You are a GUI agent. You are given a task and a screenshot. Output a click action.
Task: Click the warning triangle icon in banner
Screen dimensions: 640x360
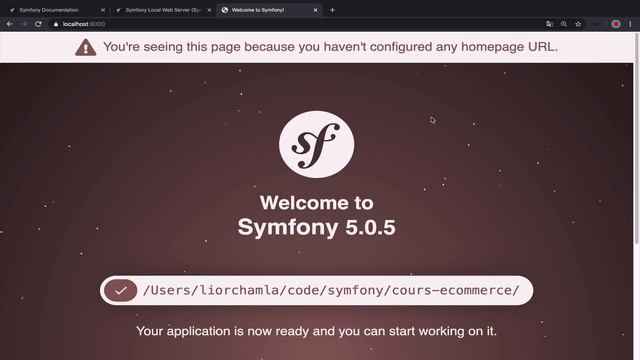click(86, 47)
